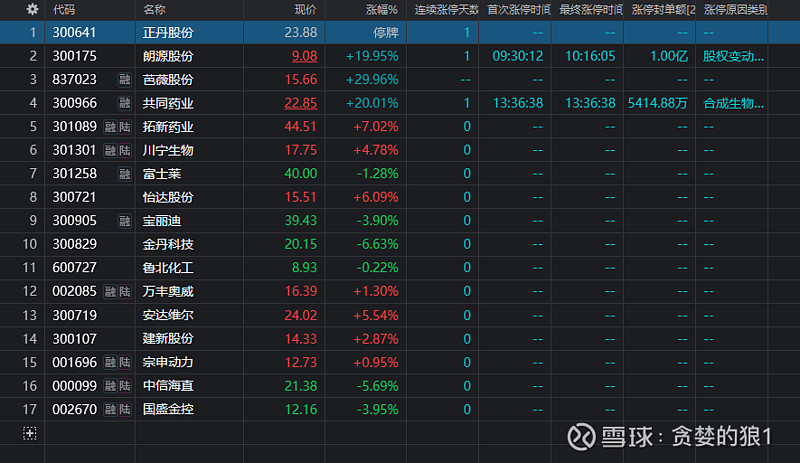This screenshot has height=463, width=800.
Task: Select stock name 朗源股份
Action: coord(168,56)
